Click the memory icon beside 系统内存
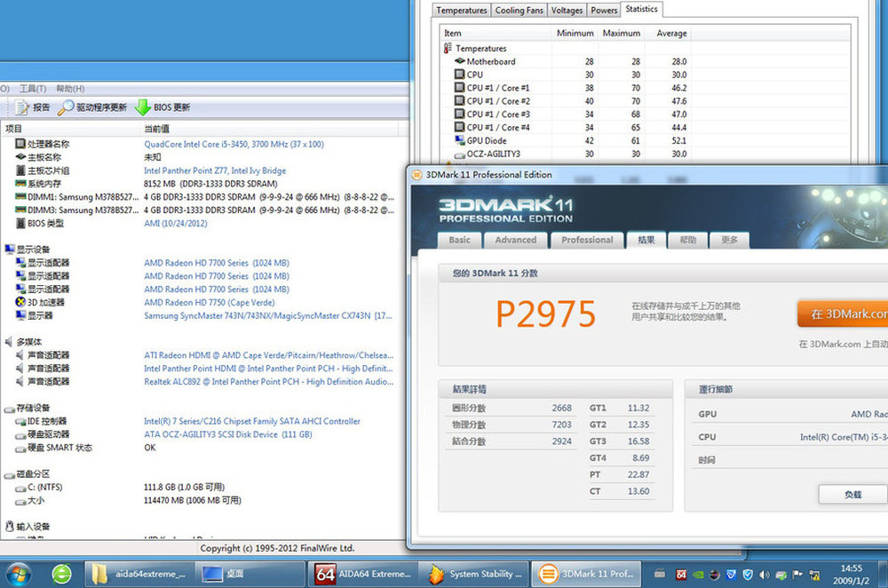Screen dimensions: 888x588 [20, 184]
